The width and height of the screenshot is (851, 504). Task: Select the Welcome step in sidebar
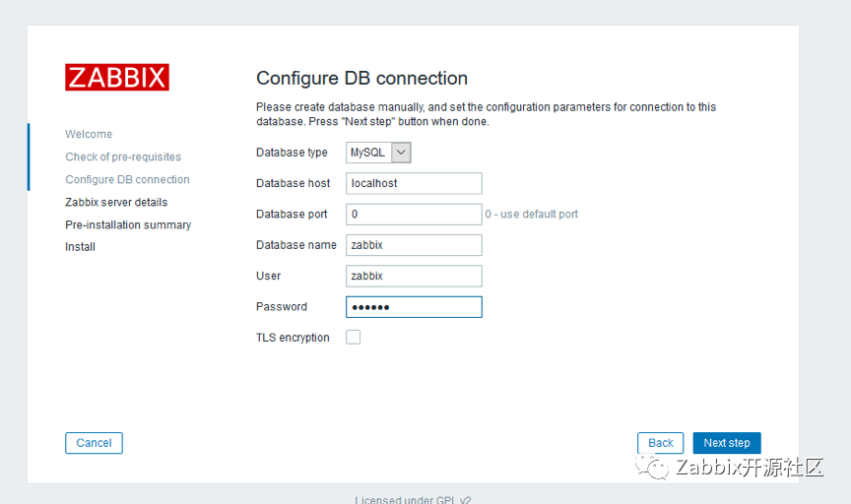[x=89, y=134]
